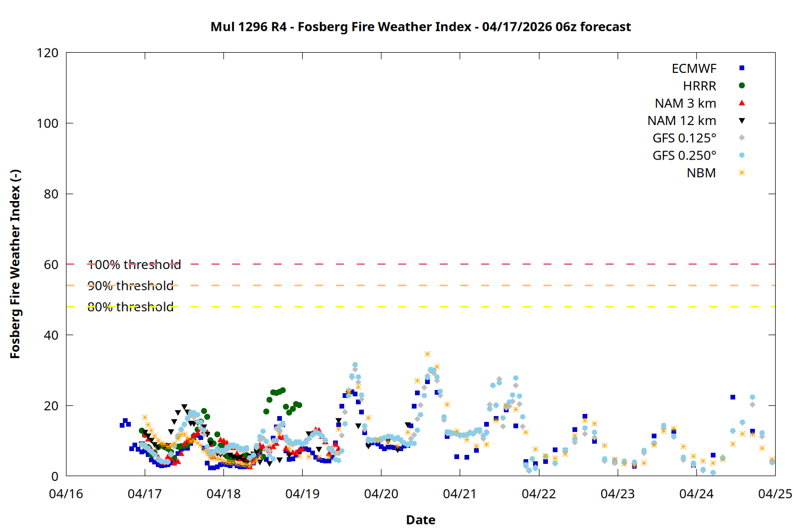This screenshot has width=798, height=532.
Task: Click the ECMWF blue square legend marker
Action: pos(742,68)
